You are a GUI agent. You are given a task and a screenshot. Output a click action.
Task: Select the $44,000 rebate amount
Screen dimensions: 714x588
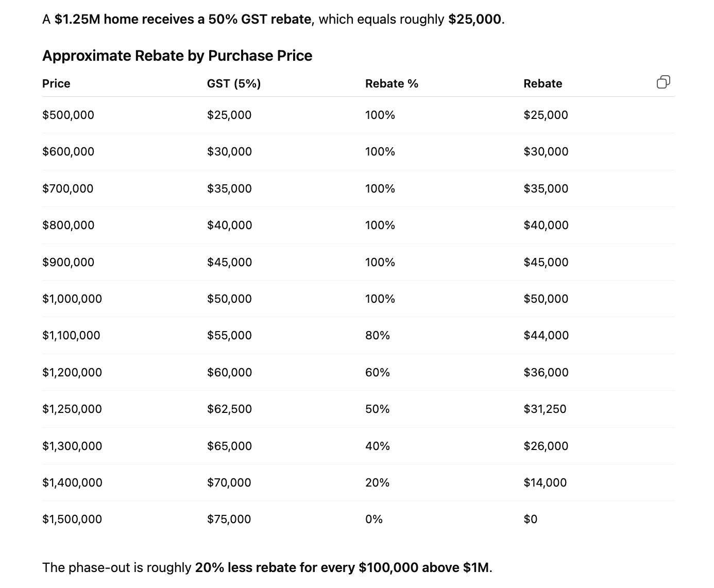(546, 335)
